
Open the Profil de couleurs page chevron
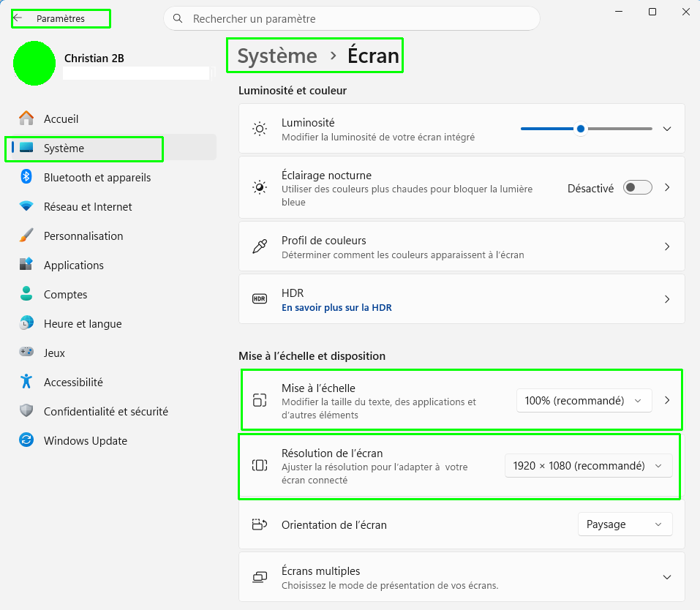click(667, 246)
